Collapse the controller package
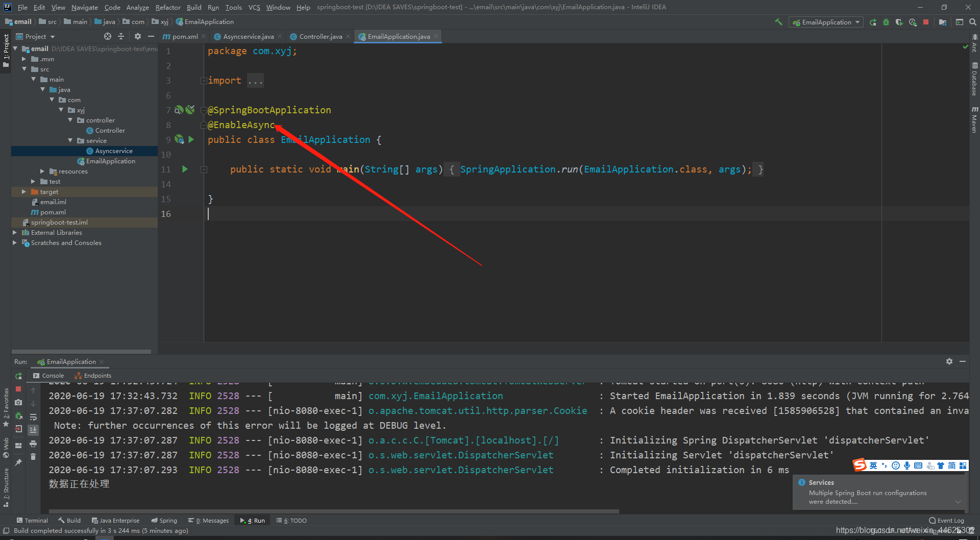Viewport: 980px width, 540px height. pos(70,120)
